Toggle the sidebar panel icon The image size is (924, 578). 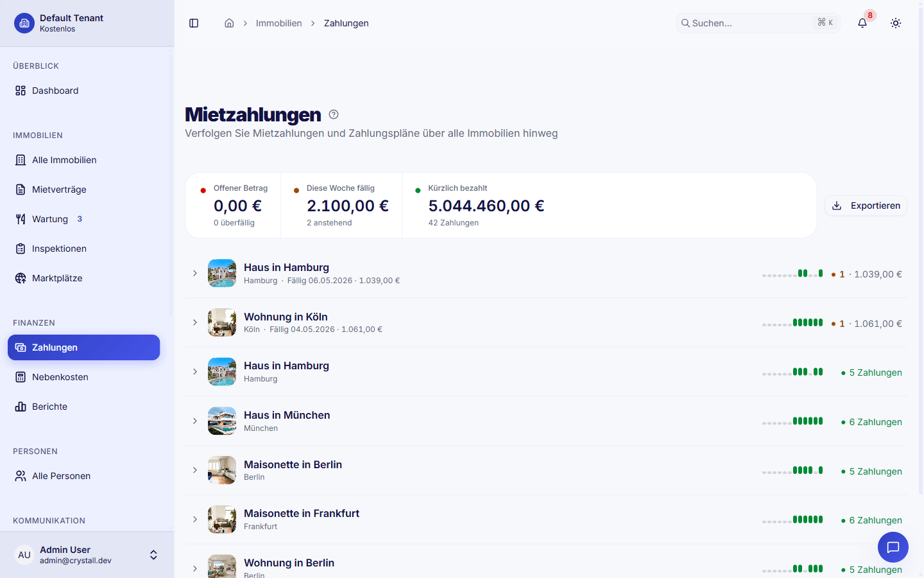[194, 23]
